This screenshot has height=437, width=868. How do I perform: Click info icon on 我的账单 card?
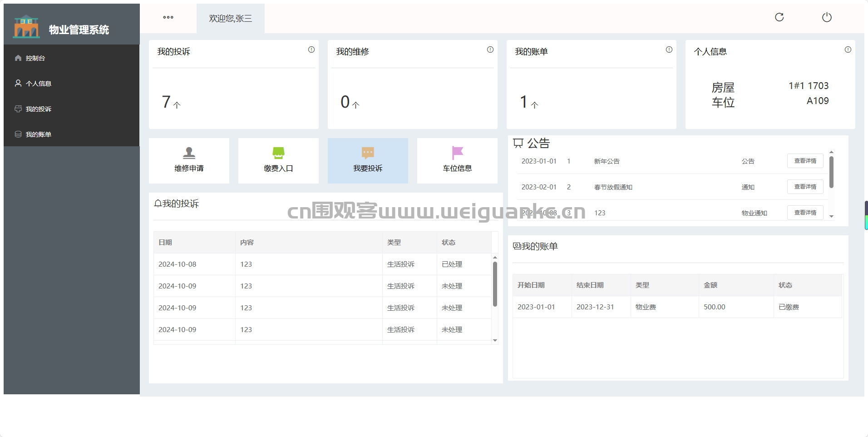coord(669,50)
